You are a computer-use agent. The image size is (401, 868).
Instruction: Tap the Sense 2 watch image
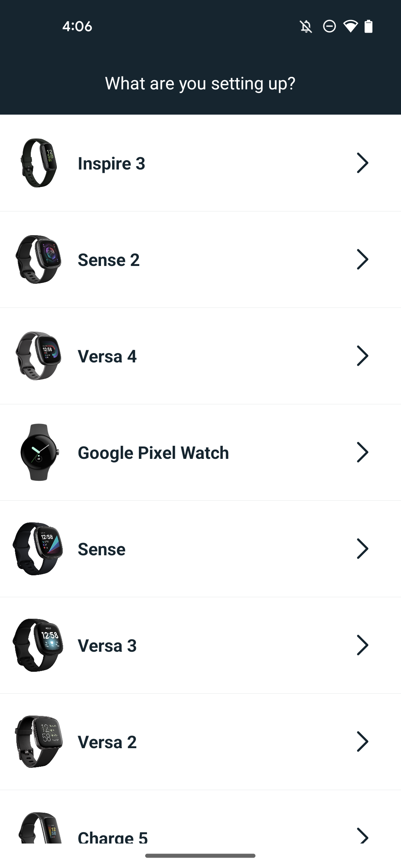click(39, 259)
